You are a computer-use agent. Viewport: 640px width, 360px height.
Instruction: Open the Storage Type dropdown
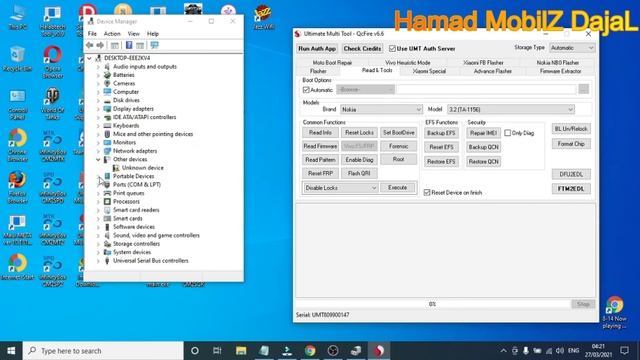[x=572, y=48]
